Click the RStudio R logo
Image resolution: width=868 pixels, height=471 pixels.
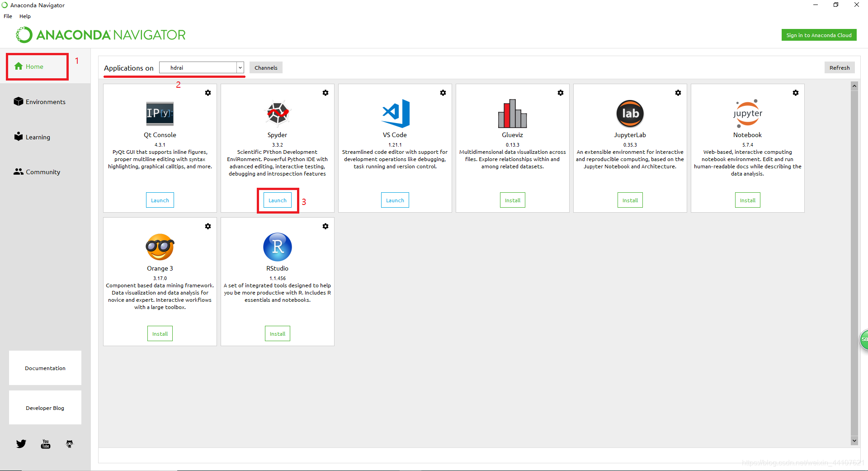278,247
